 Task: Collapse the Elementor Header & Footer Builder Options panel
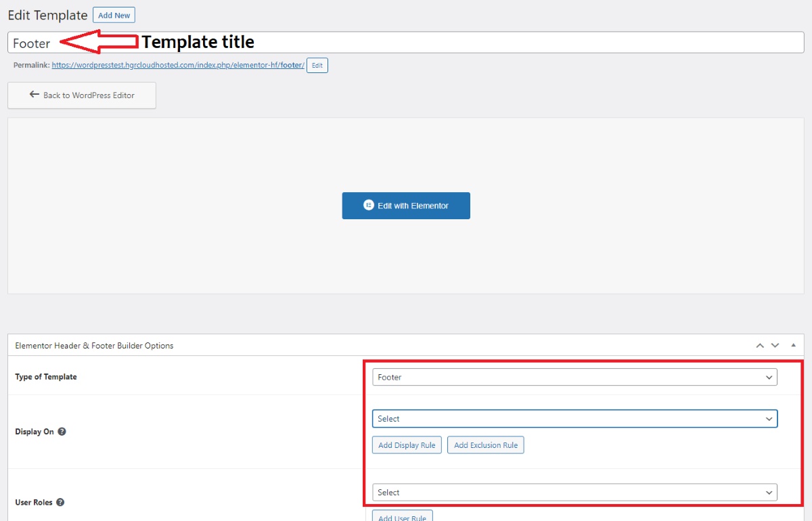point(793,345)
